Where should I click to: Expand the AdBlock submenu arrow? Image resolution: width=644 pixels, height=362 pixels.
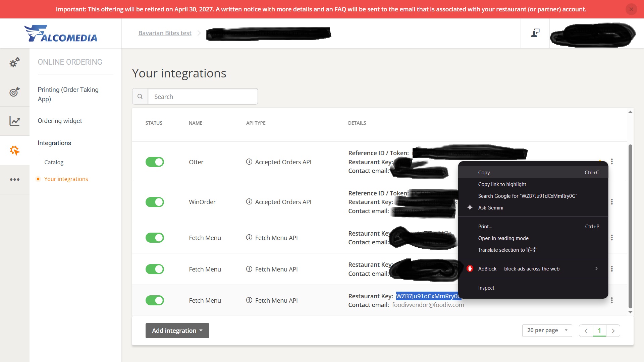click(x=596, y=268)
